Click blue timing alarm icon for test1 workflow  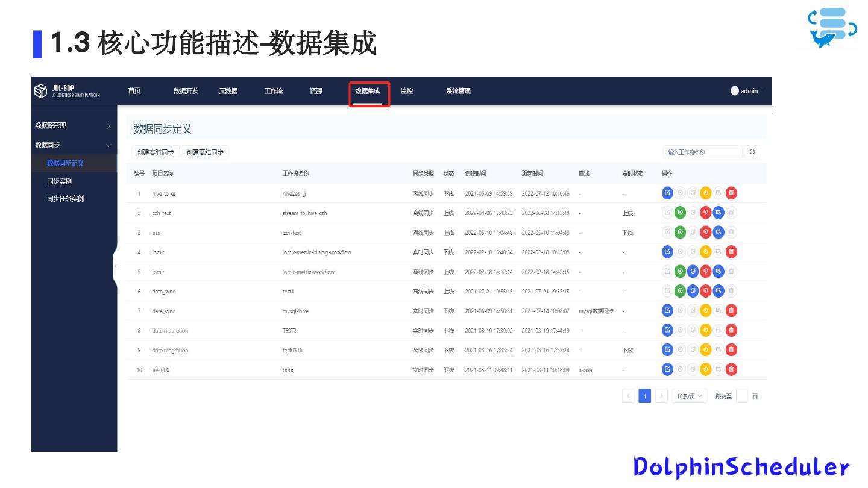(693, 291)
